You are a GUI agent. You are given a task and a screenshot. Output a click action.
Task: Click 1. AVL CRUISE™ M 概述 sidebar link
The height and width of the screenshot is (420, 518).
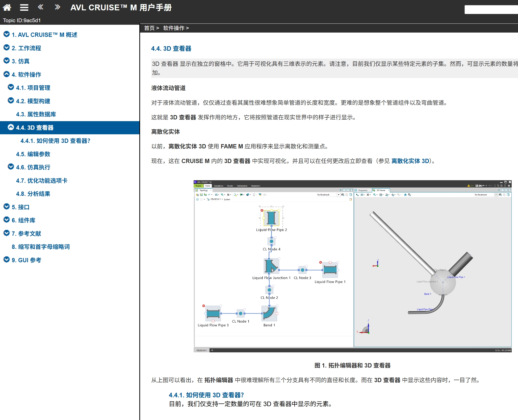tap(44, 35)
